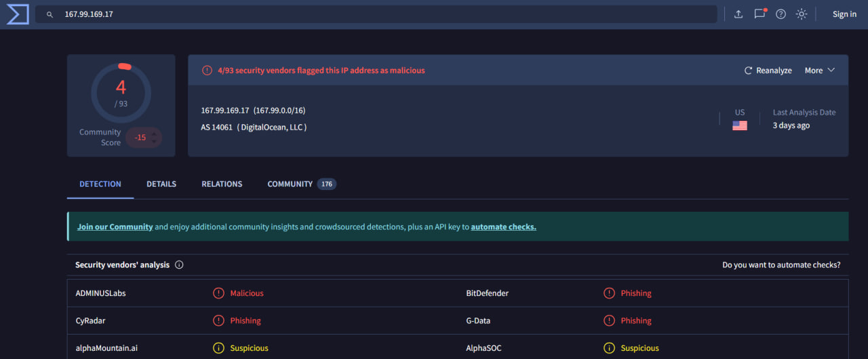Vote up on the community score
868x359 pixels.
point(154,133)
